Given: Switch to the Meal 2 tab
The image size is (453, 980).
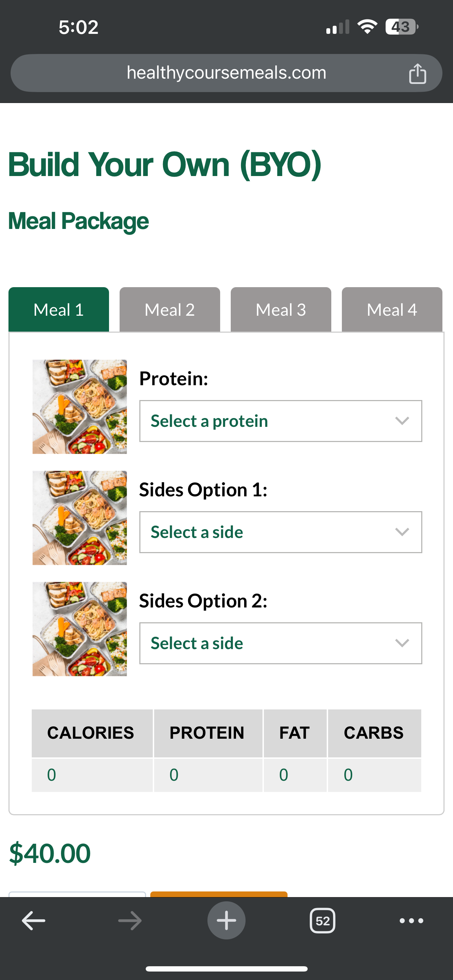Looking at the screenshot, I should pos(170,310).
